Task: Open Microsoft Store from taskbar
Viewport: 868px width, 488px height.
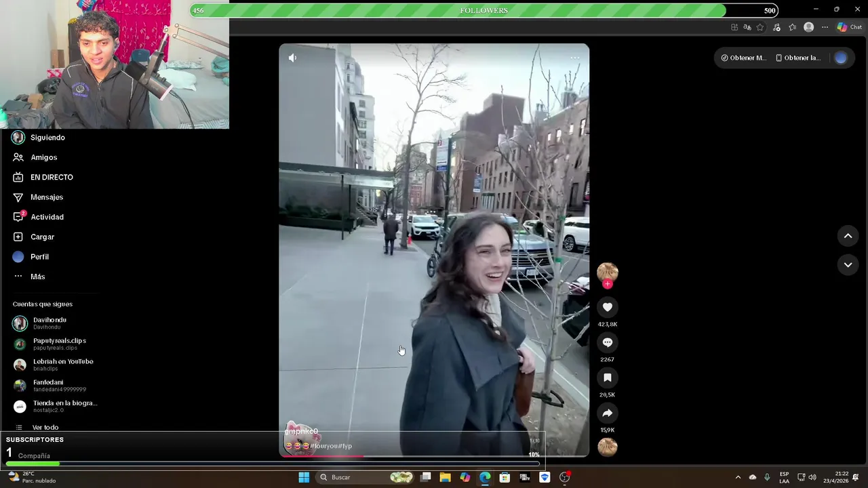Action: [505, 477]
